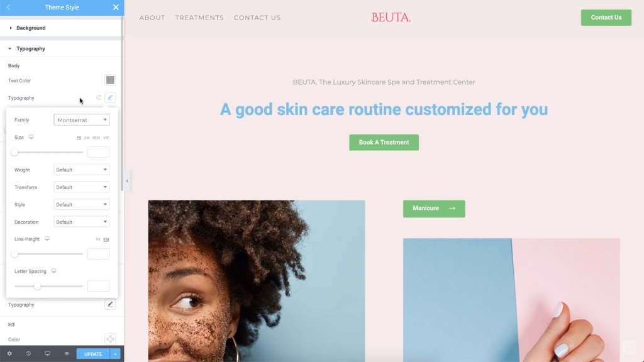The height and width of the screenshot is (362, 644).
Task: Select the PX unit for Line-Height
Action: coord(97,239)
